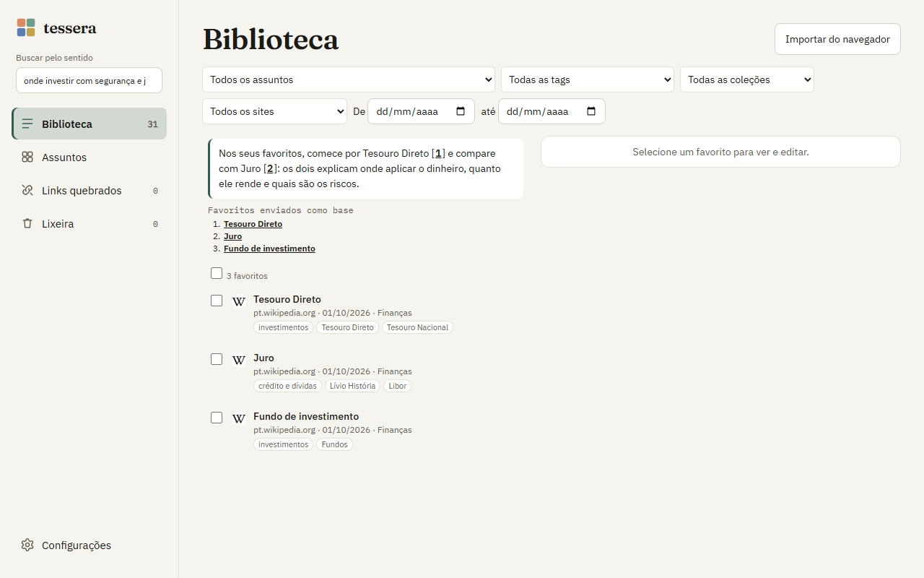Open Configurações in the sidebar

(90, 545)
